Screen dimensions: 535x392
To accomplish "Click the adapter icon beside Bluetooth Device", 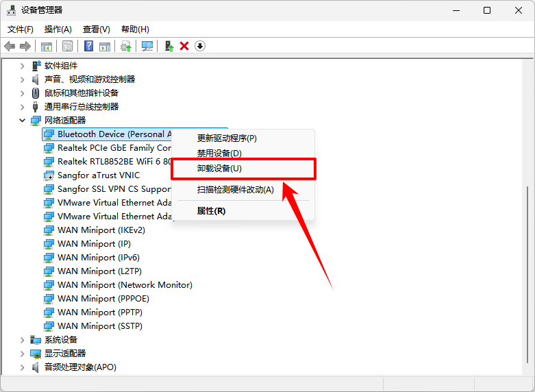I will click(49, 134).
